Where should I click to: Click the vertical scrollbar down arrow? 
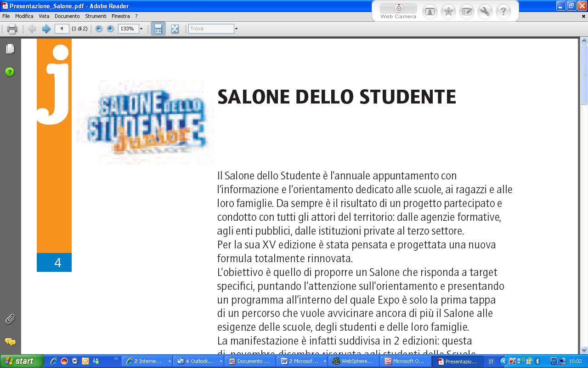point(584,350)
